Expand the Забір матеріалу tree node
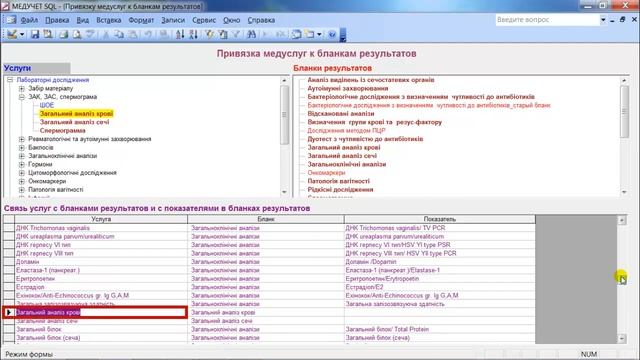Screen dimensions: 640x360 [22, 89]
